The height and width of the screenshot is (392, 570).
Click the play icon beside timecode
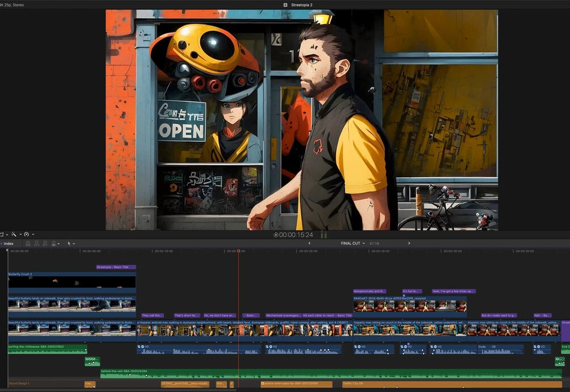click(276, 235)
